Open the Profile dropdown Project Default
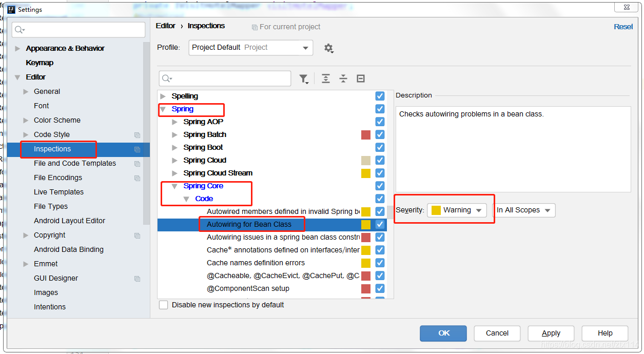 coord(251,48)
